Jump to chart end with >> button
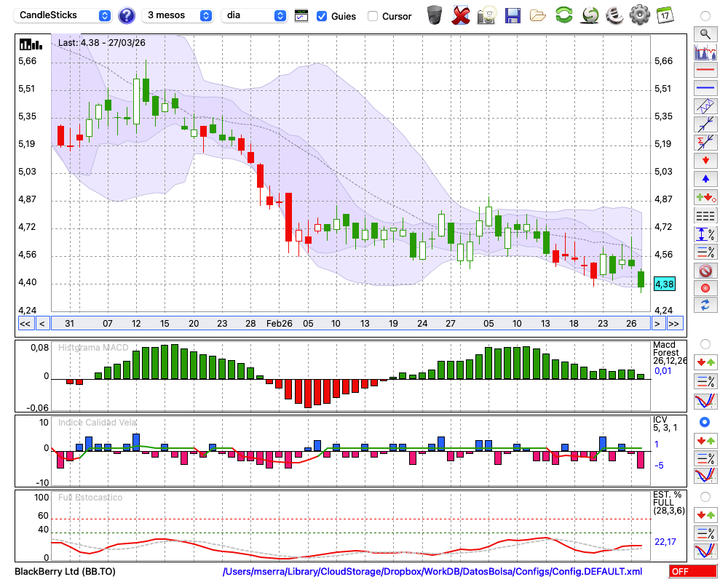This screenshot has width=728, height=582. pyautogui.click(x=673, y=324)
